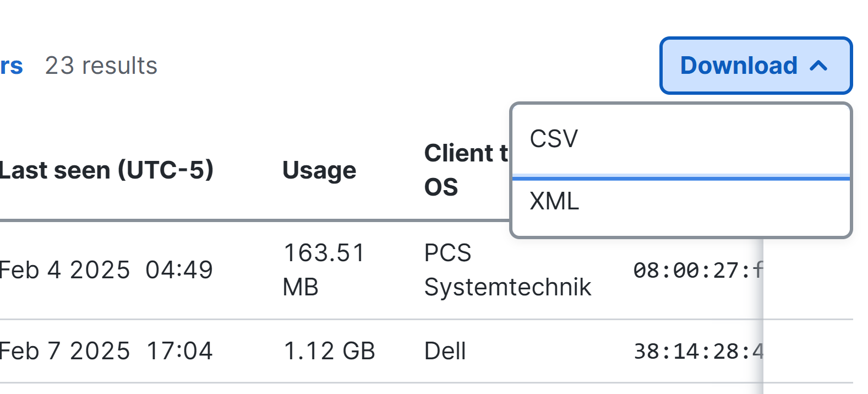Screen dimensions: 868x394
Task: Choose the XML export option
Action: (x=681, y=202)
